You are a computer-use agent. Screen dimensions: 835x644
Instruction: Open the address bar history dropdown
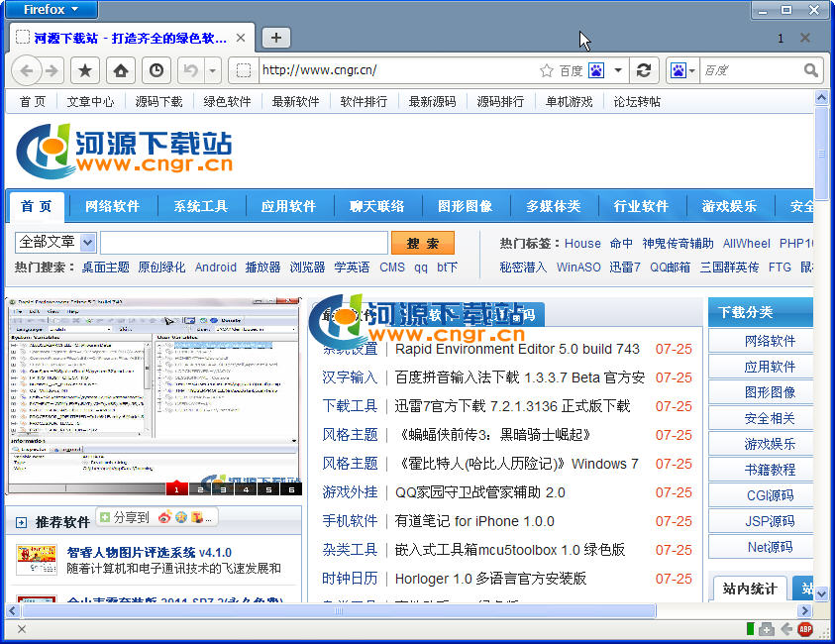click(618, 70)
